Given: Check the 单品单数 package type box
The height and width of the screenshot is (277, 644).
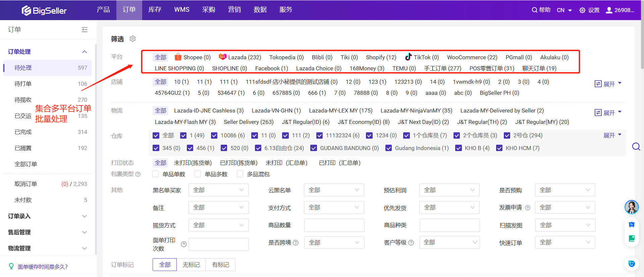Looking at the screenshot, I should (x=156, y=174).
